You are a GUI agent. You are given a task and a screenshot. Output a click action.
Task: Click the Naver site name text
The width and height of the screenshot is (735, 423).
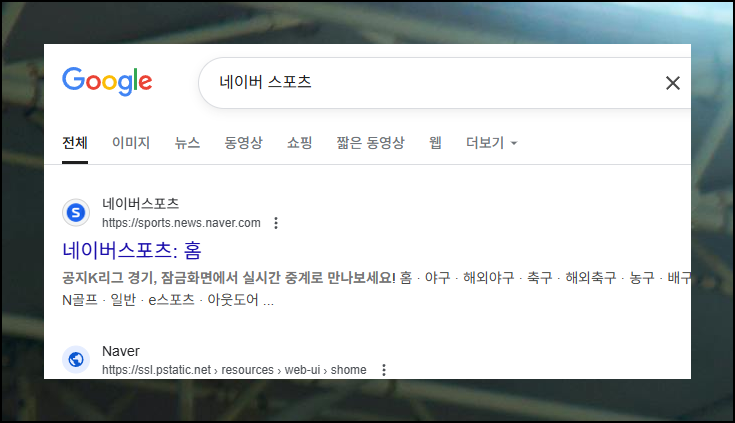point(121,351)
